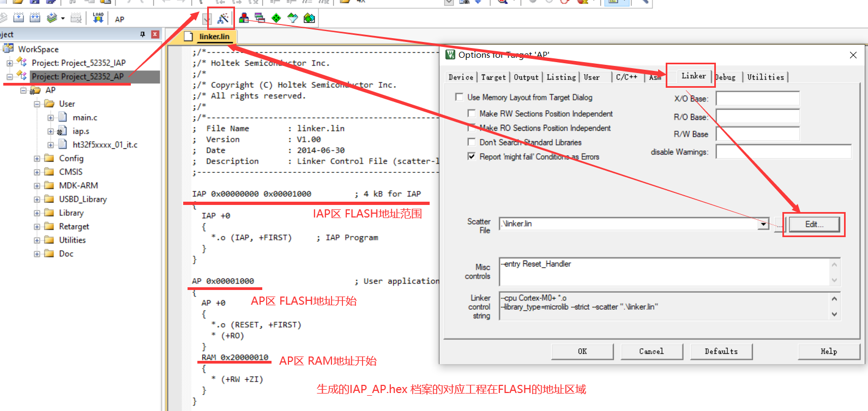The width and height of the screenshot is (868, 411).
Task: Open the Scatter File dropdown arrow
Action: click(763, 224)
